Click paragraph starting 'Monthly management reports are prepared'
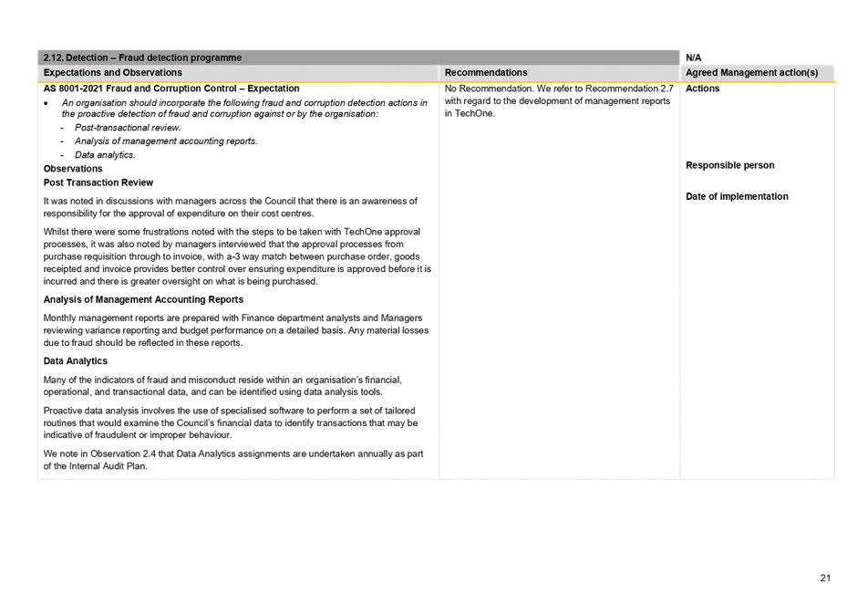This screenshot has height=615, width=868. point(236,330)
